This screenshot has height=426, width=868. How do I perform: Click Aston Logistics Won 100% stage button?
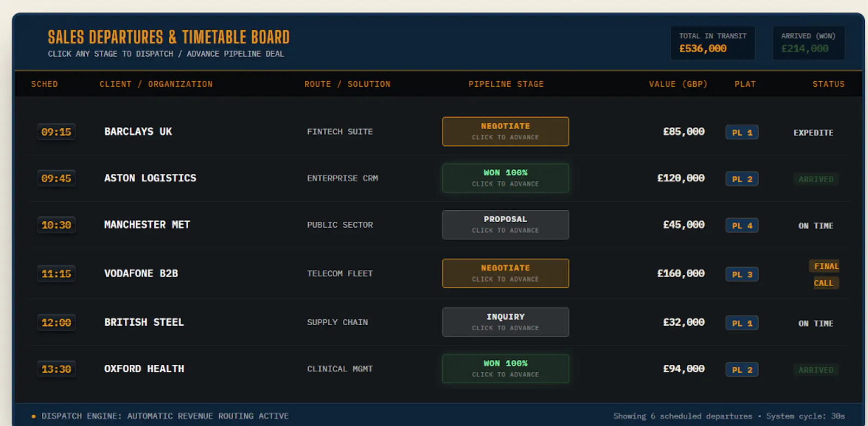click(x=506, y=178)
